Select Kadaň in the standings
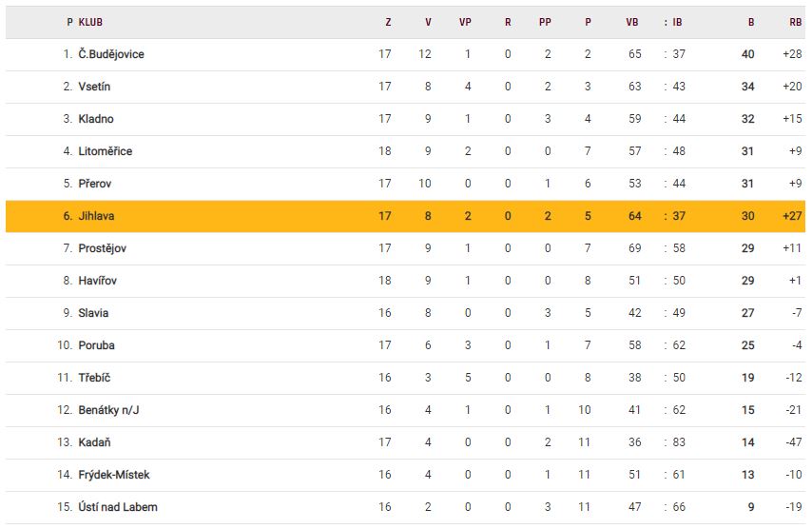Screen dimensions: 812x529 click(x=94, y=442)
